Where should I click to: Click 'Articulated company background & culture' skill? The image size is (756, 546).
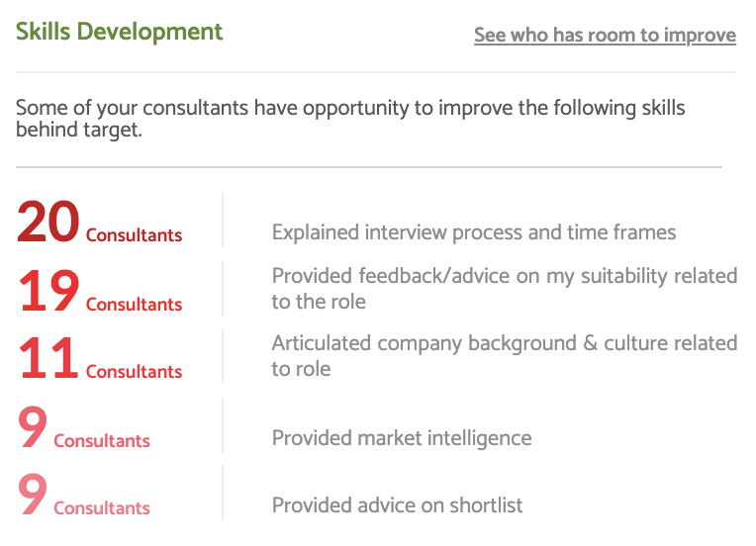[x=505, y=356]
